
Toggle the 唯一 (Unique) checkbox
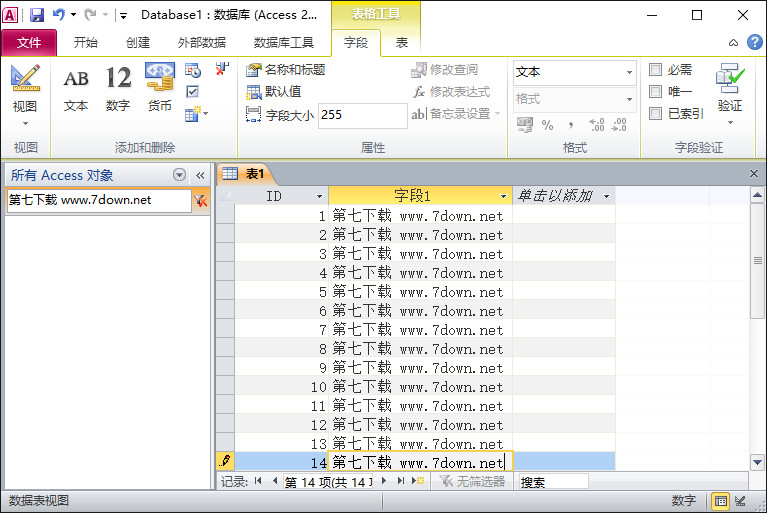pos(655,91)
